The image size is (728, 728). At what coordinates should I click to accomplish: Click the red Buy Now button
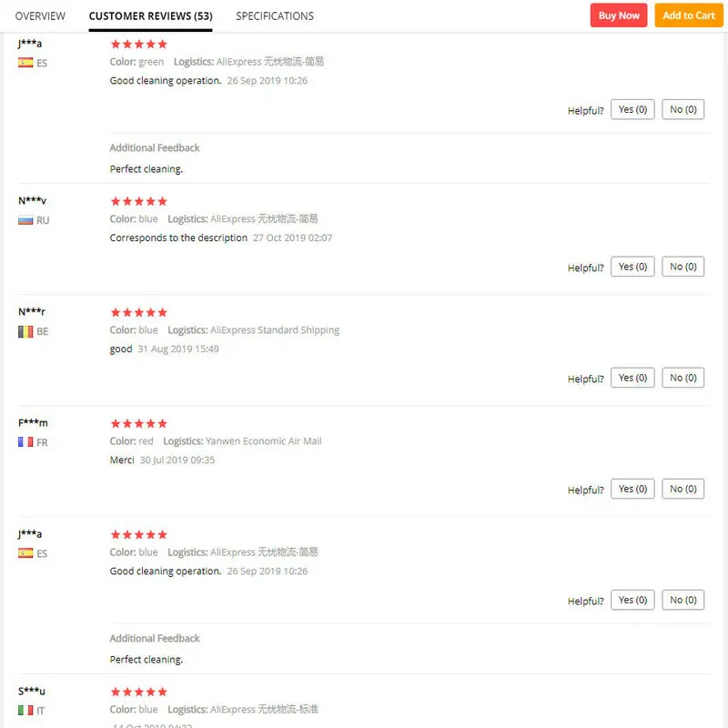point(619,15)
